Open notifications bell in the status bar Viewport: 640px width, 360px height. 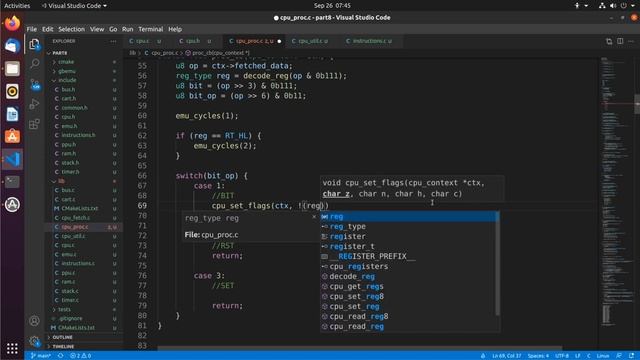[x=631, y=356]
